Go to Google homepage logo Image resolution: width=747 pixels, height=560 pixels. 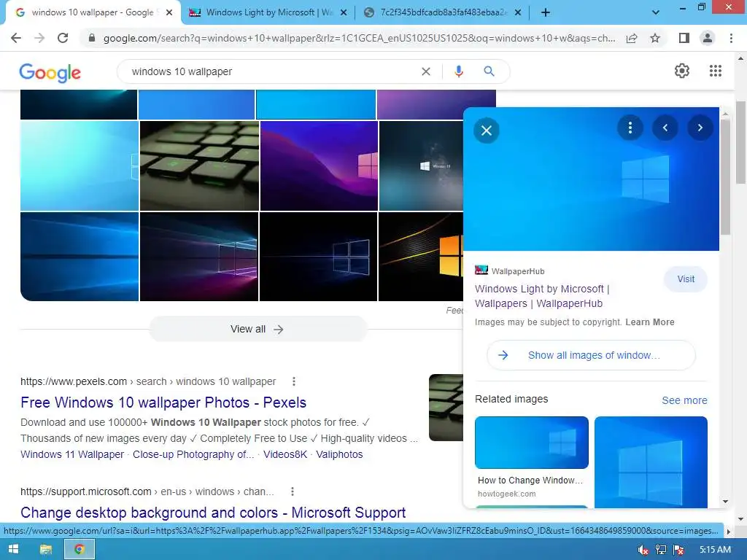[50, 73]
